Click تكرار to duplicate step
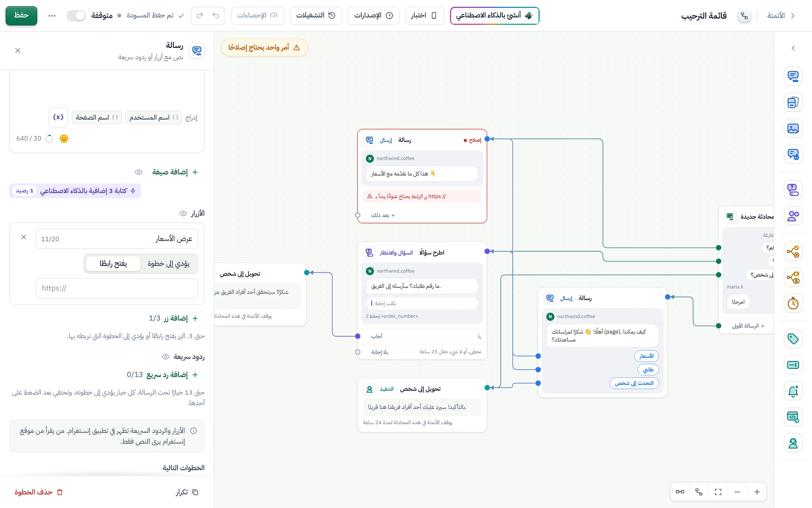The height and width of the screenshot is (508, 812). tap(187, 492)
